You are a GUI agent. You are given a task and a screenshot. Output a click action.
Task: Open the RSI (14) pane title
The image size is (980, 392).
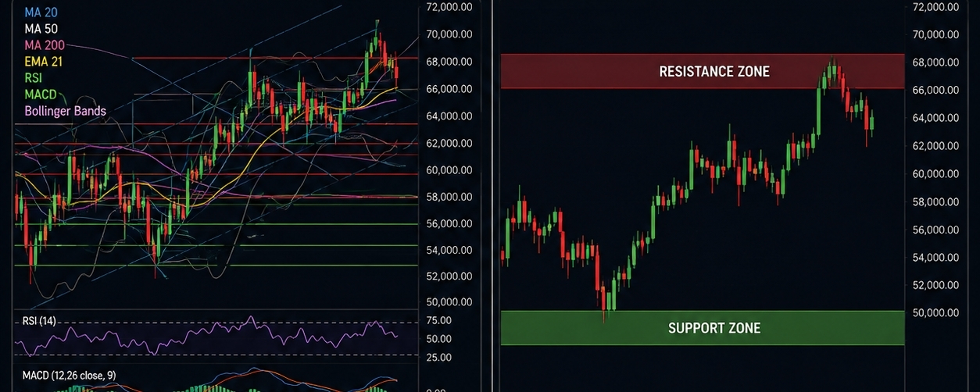click(x=40, y=321)
